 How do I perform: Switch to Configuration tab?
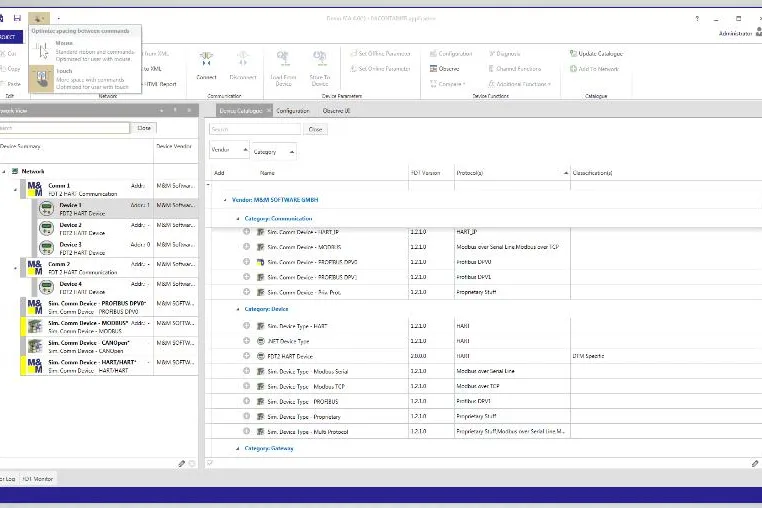click(293, 111)
